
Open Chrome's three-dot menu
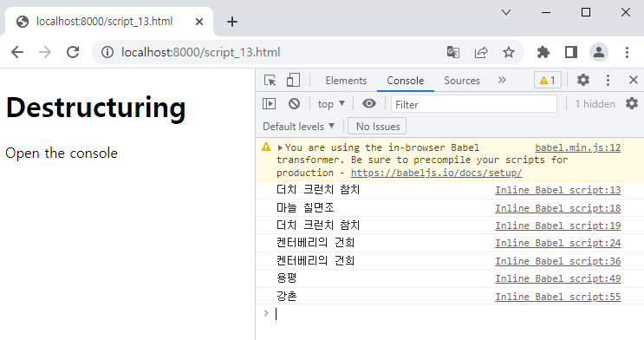pos(627,52)
